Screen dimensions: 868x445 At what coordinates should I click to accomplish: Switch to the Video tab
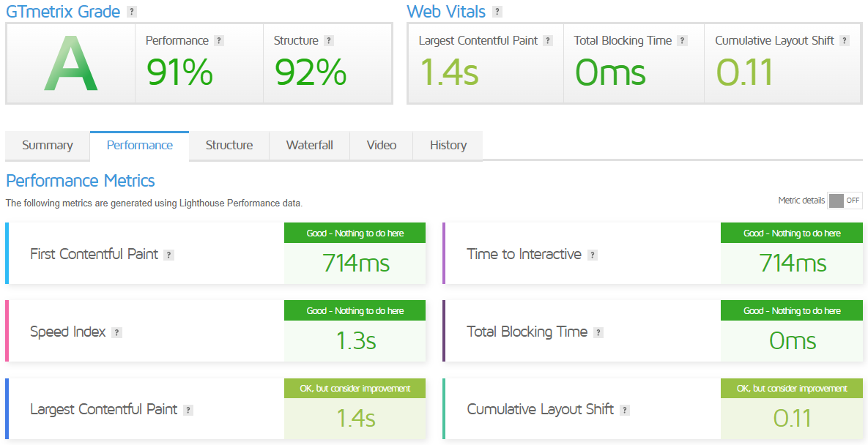382,146
